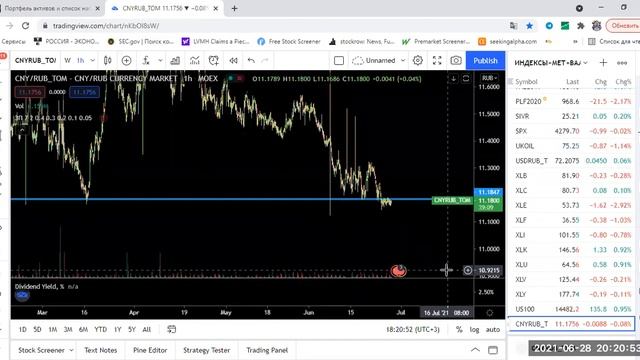640x360 pixels.
Task: Add a symbol to the watchlist
Action: point(603,62)
